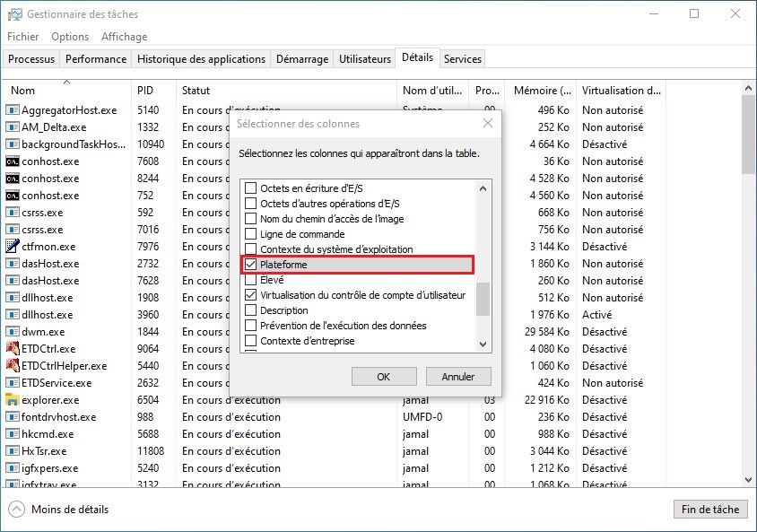This screenshot has height=532, width=757.
Task: Click the conhost.exe console icon
Action: point(11,161)
